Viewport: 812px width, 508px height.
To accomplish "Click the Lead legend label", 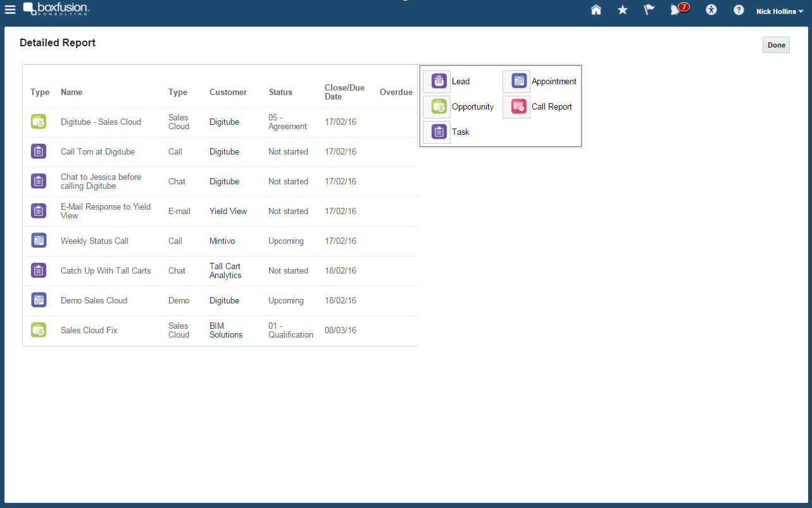I will (x=461, y=81).
